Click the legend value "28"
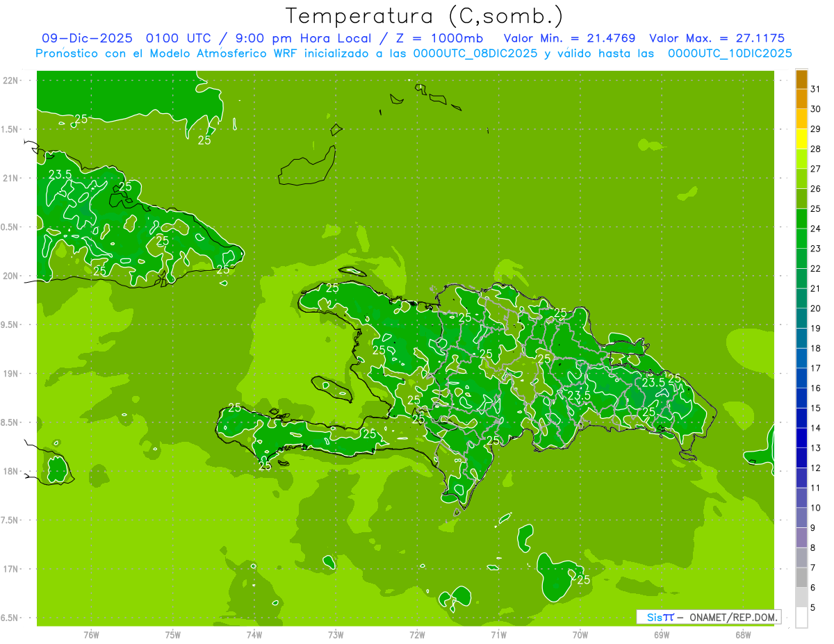The width and height of the screenshot is (834, 644). pos(816,149)
